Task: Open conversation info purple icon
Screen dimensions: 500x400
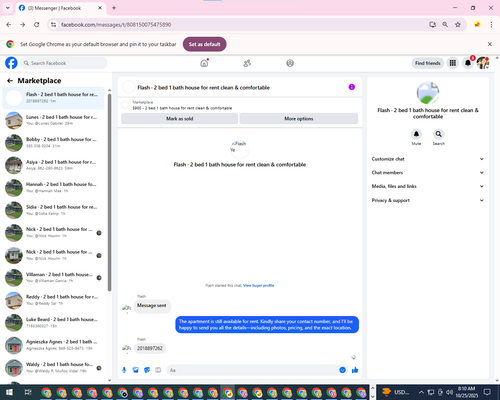Action: click(352, 87)
